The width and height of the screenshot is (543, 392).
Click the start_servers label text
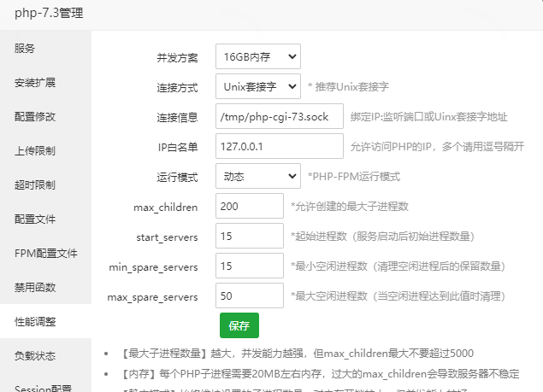pyautogui.click(x=167, y=237)
